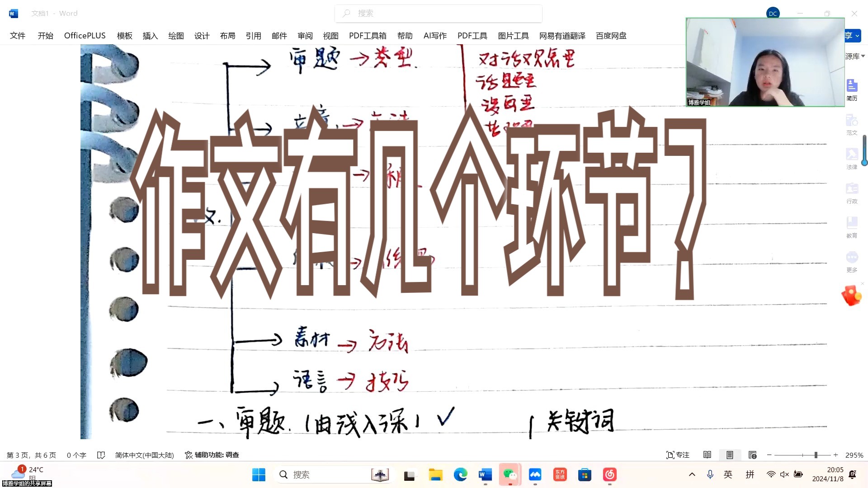
Task: Switch to Print Layout view
Action: pyautogui.click(x=730, y=455)
